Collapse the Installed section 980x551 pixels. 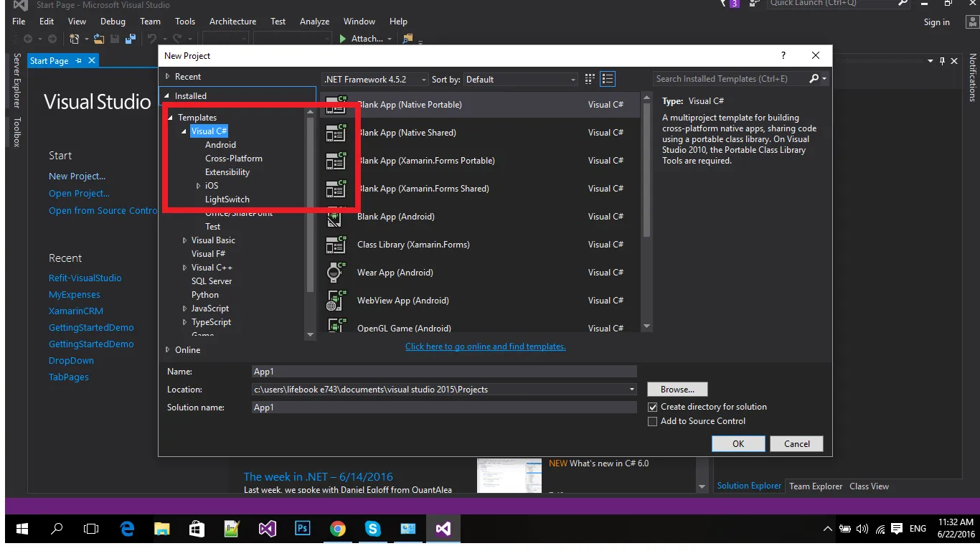(x=167, y=96)
